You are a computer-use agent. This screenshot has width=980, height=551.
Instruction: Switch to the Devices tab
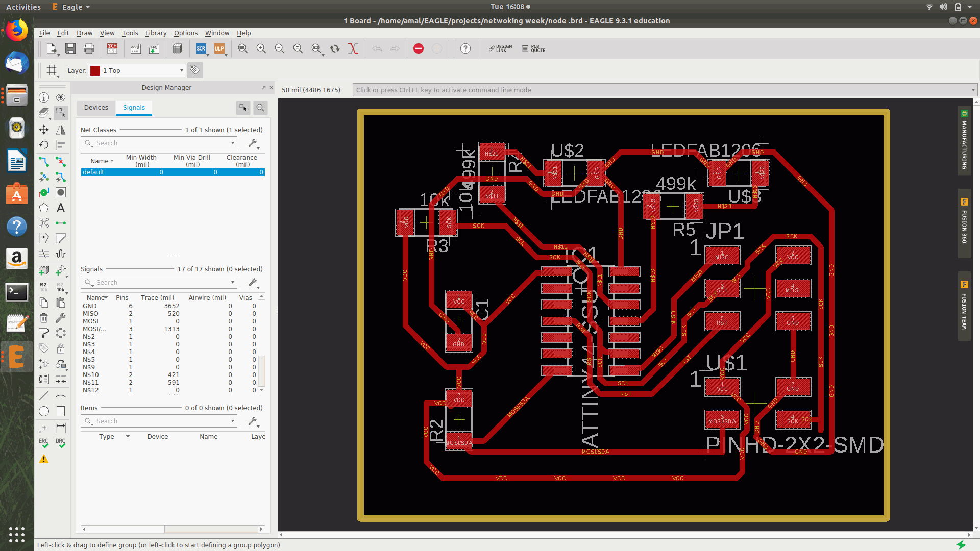click(x=96, y=108)
